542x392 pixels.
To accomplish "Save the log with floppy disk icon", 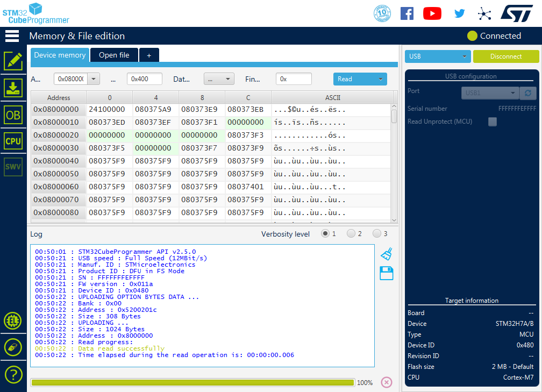I will (x=387, y=273).
